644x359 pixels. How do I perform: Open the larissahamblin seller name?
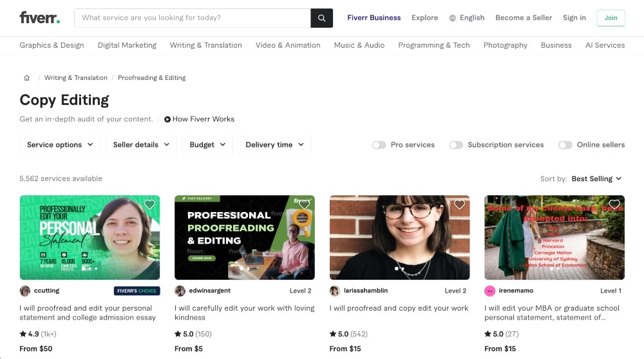pos(366,291)
